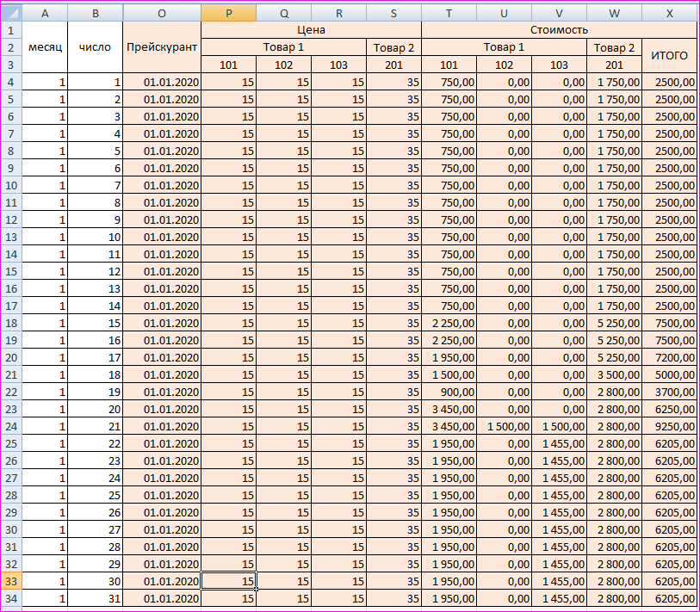Select the column X header

(669, 13)
